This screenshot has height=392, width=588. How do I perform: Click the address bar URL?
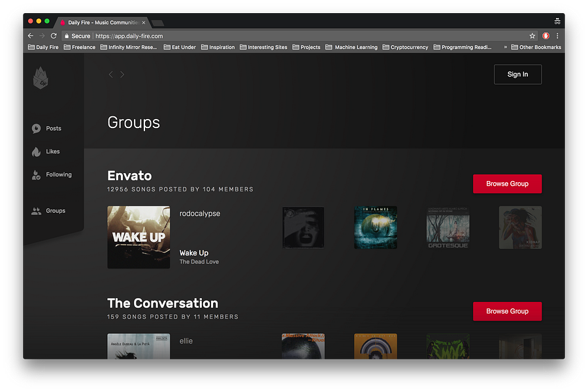pyautogui.click(x=129, y=36)
